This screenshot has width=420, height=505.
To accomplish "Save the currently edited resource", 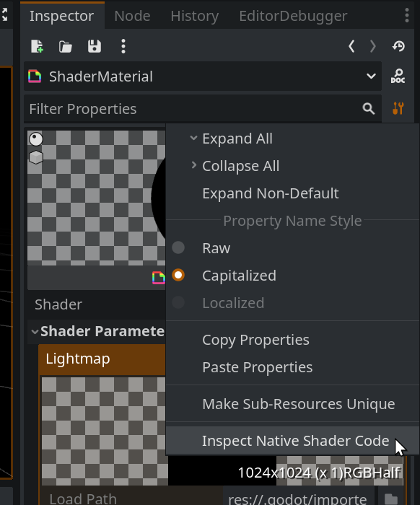I will click(95, 46).
